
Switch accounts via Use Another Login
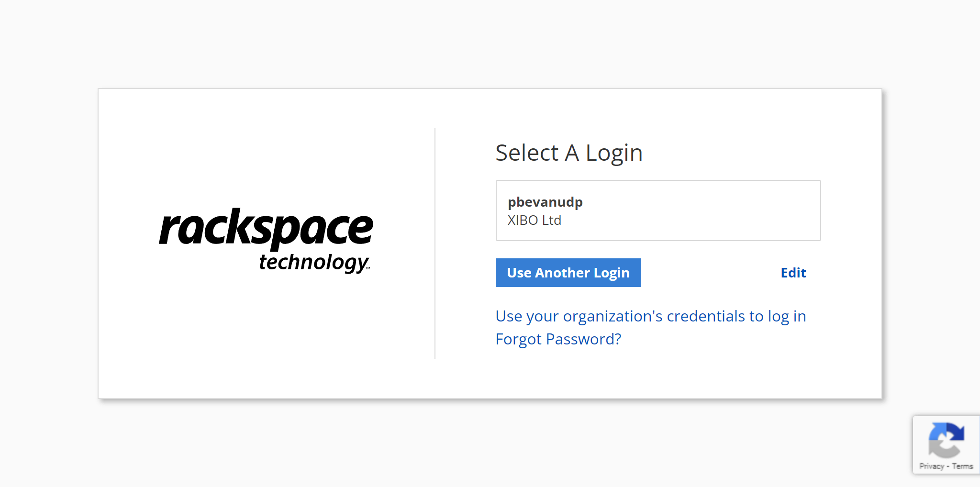(x=568, y=272)
